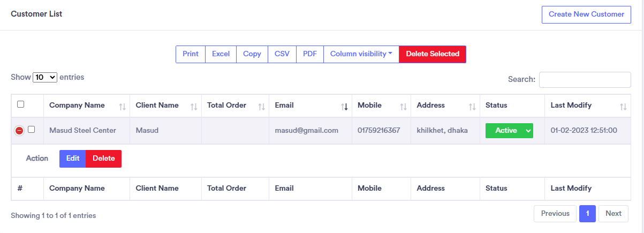Image resolution: width=644 pixels, height=233 pixels.
Task: Export the table to Excel
Action: tap(221, 54)
